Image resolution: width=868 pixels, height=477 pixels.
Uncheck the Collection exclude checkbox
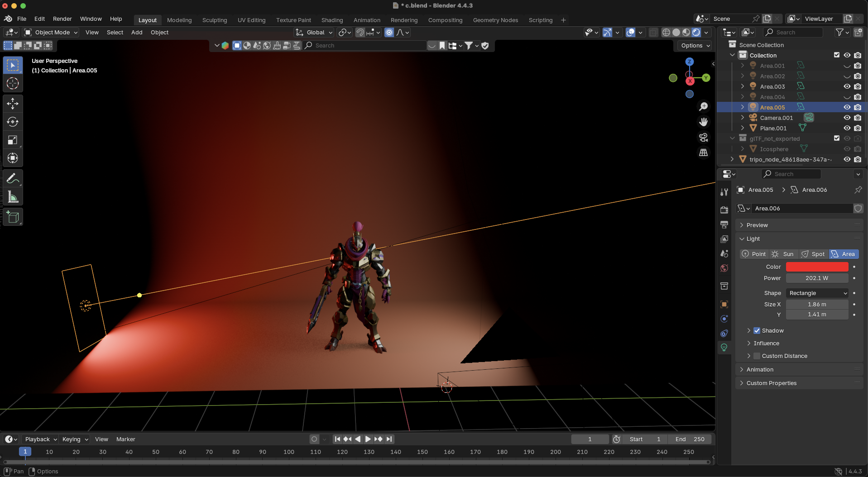pyautogui.click(x=836, y=55)
